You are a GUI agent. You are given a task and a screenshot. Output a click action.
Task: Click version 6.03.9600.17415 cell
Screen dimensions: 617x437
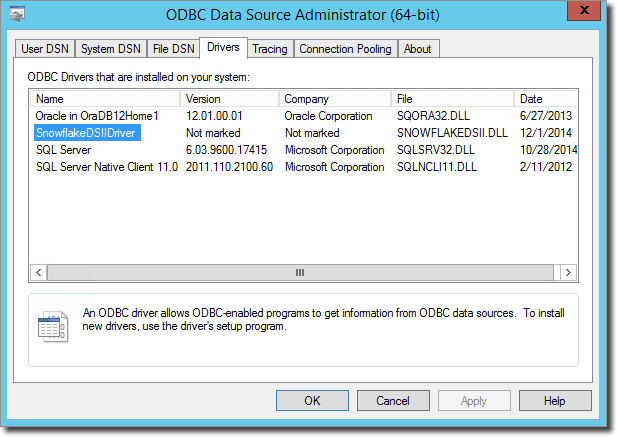coord(226,150)
